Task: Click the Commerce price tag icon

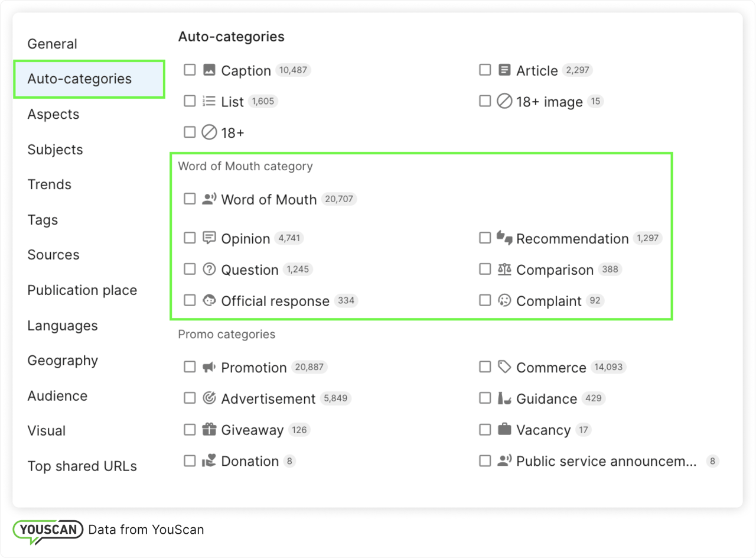Action: point(504,366)
